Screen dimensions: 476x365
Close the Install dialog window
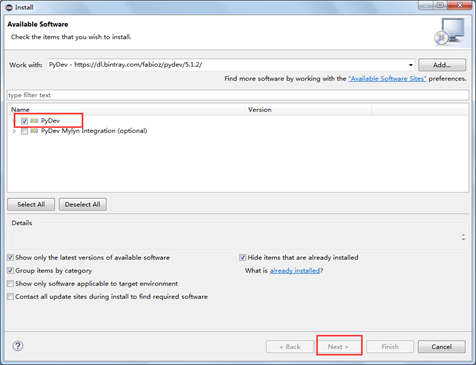(460, 5)
